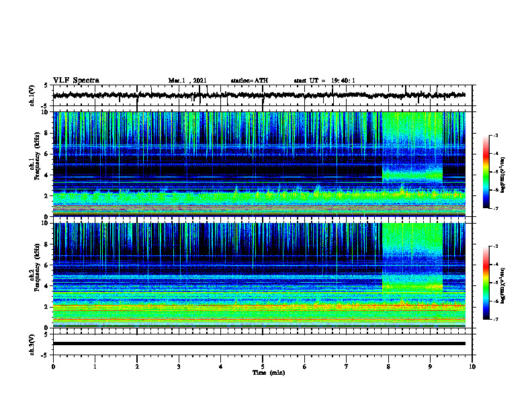Click the ch.2 frequency tick label '8'
Viewport: 532px width, 411px height.
coord(46,244)
